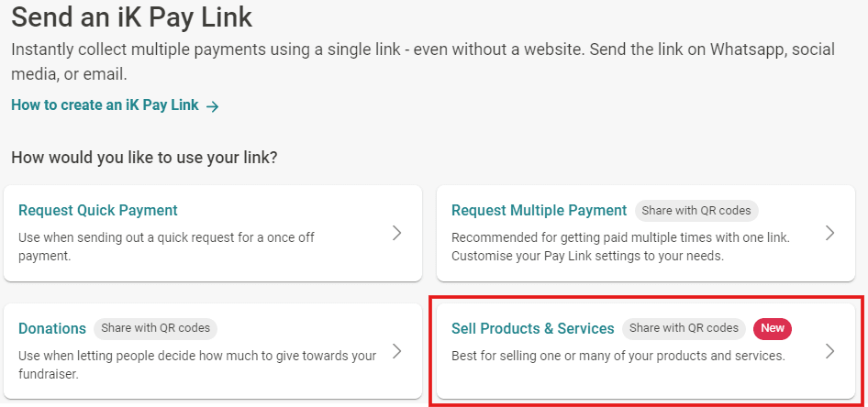Screen dimensions: 868x407
Task: Click the Donations fundraiser description text
Action: [197, 364]
